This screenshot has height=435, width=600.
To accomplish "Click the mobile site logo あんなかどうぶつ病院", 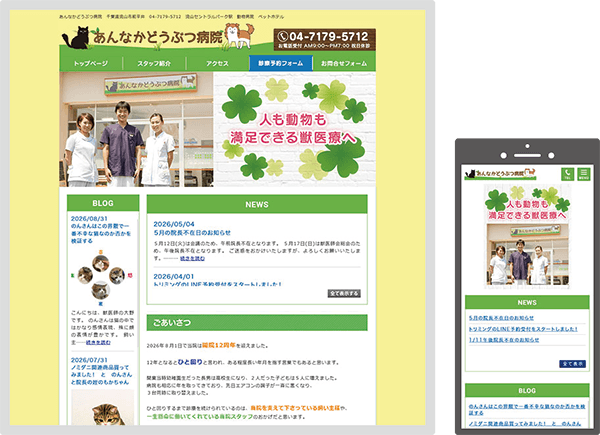I will pos(501,174).
